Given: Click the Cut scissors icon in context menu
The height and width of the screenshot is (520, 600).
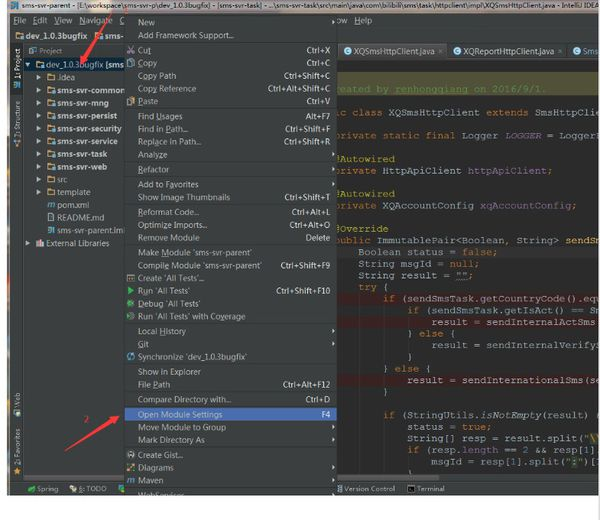Looking at the screenshot, I should pos(131,50).
